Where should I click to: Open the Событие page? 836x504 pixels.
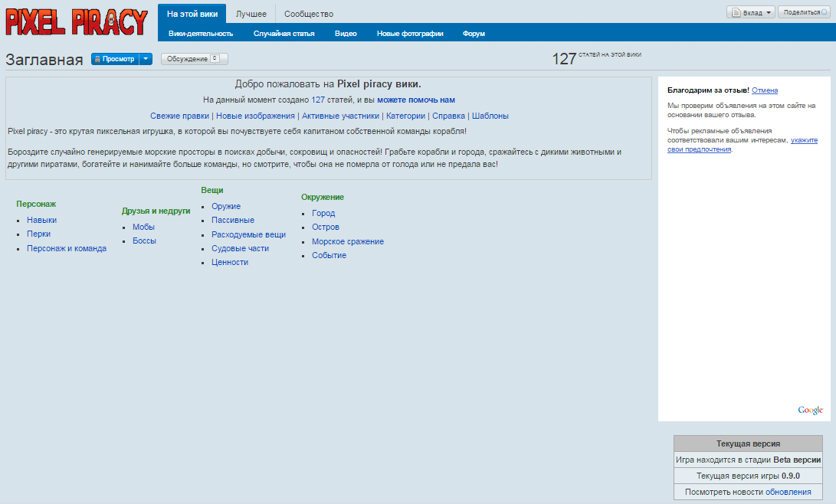pyautogui.click(x=329, y=255)
